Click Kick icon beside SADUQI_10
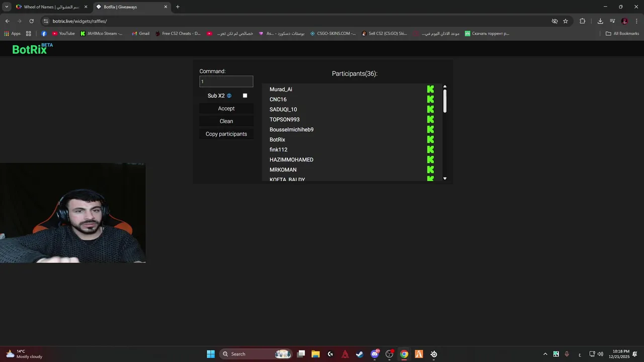The height and width of the screenshot is (362, 644). [x=430, y=109]
